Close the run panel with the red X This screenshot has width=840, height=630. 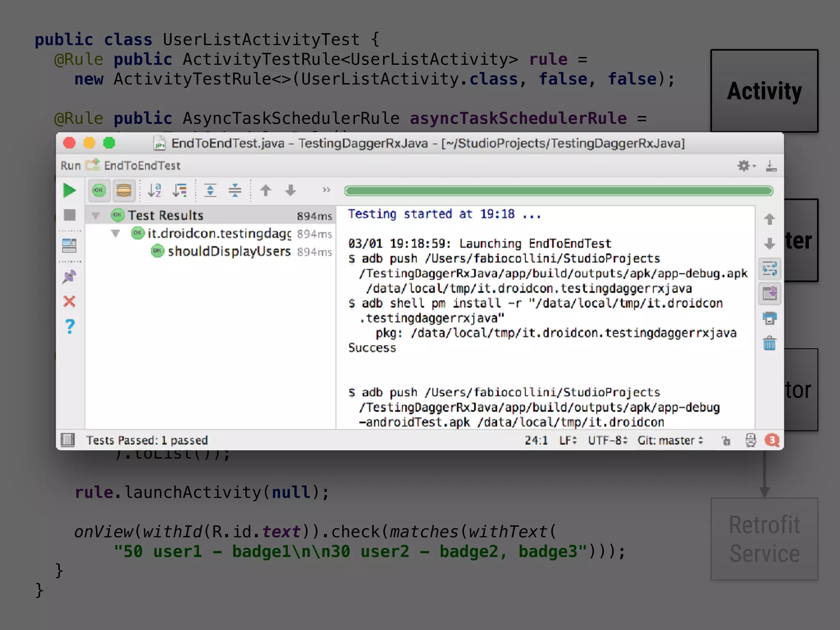69,301
